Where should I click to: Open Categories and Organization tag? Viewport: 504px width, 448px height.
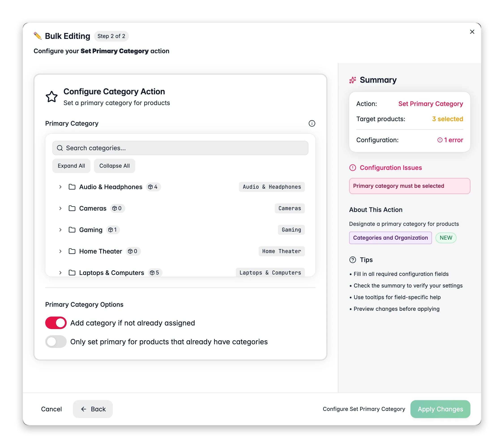pyautogui.click(x=390, y=238)
